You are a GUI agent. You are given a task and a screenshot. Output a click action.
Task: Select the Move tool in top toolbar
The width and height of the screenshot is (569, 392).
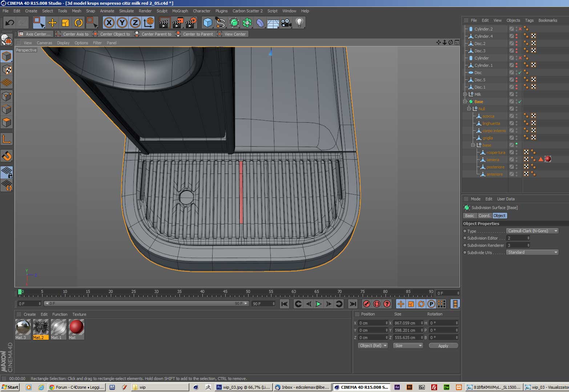coord(52,23)
